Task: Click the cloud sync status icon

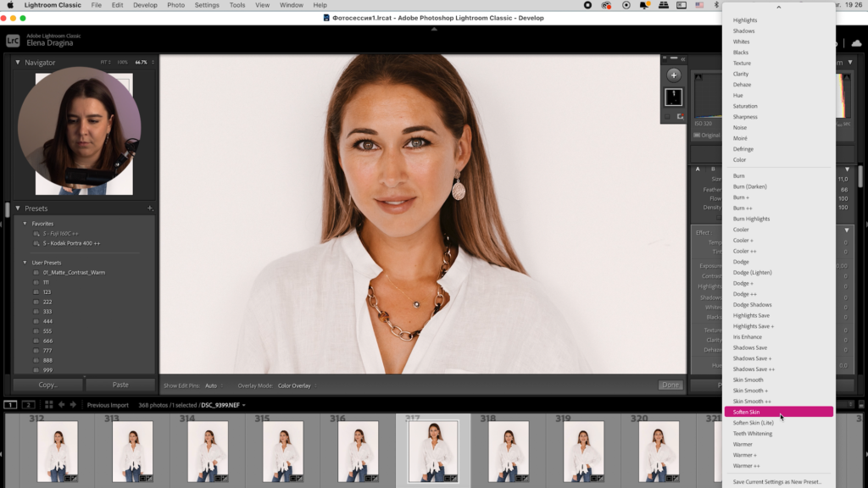Action: [x=856, y=42]
